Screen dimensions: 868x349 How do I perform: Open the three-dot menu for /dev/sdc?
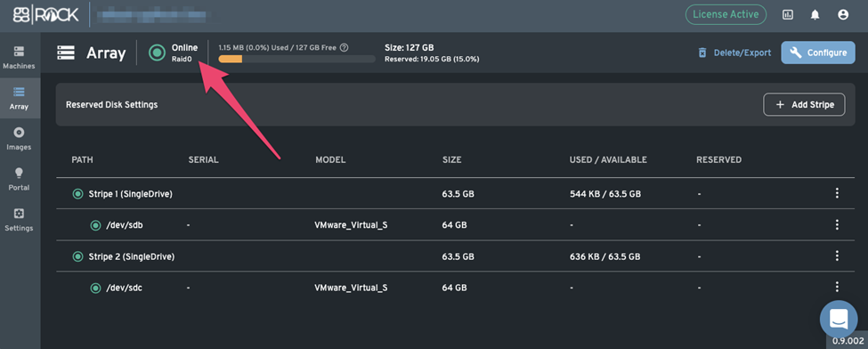[x=837, y=287]
